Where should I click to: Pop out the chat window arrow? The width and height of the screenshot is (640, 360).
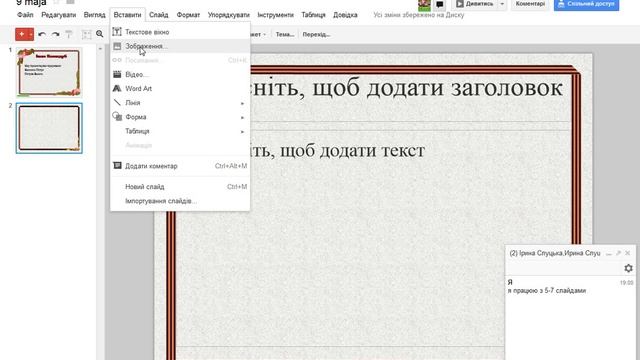click(x=618, y=253)
